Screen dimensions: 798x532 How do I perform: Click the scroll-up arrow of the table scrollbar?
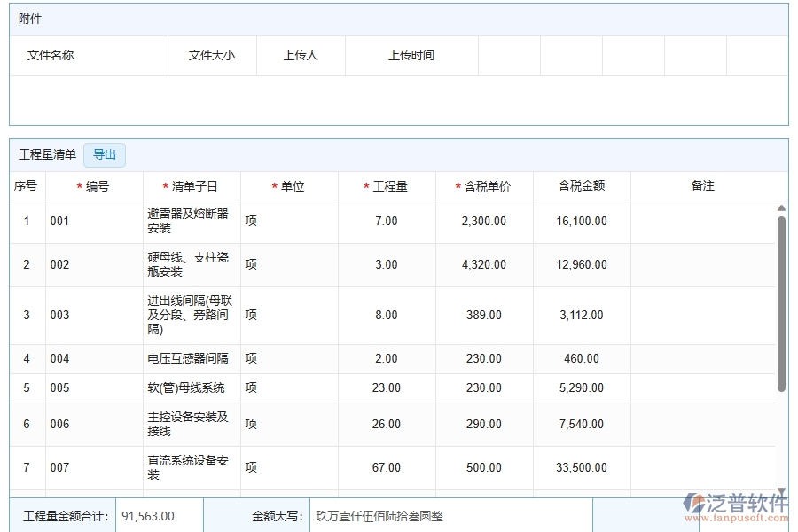pos(781,209)
